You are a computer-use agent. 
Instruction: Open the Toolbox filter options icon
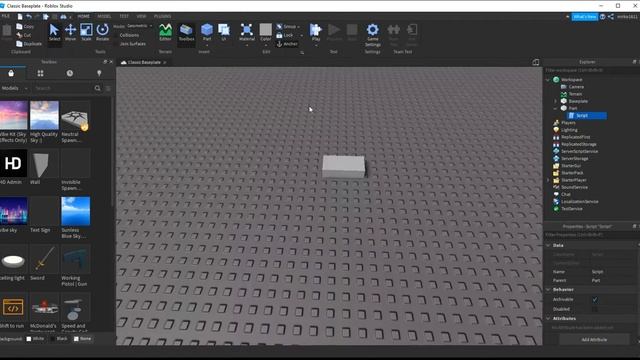pyautogui.click(x=108, y=88)
